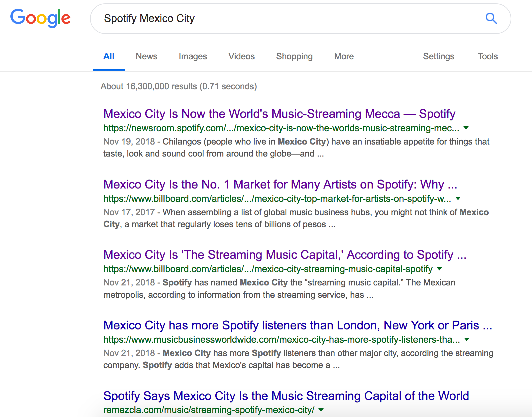
Task: Switch to the News tab
Action: [x=146, y=56]
